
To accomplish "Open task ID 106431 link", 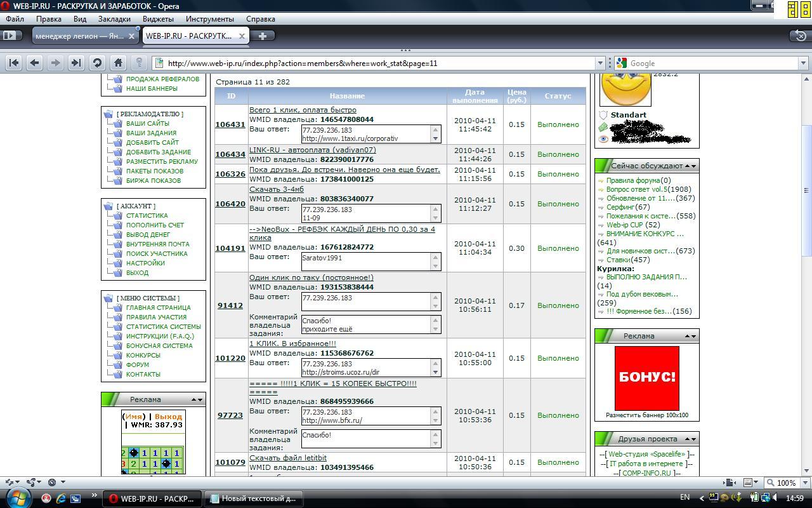I will coord(230,124).
